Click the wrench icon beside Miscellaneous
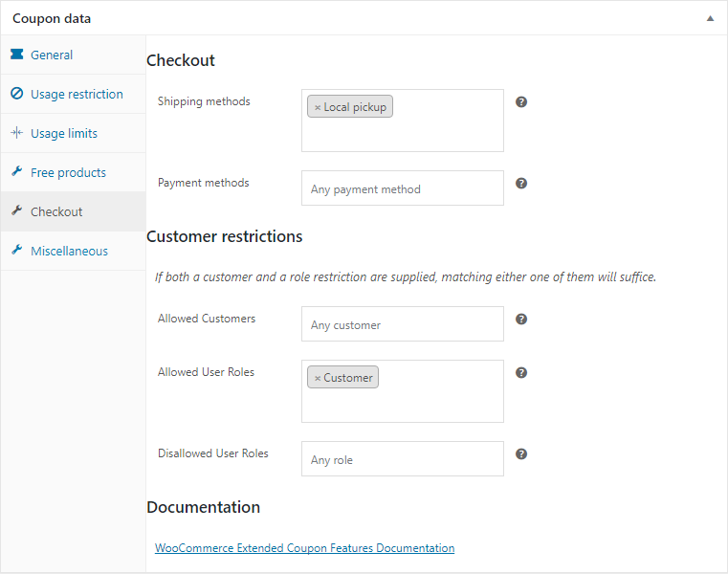Screen dimensions: 728x574 click(16, 251)
